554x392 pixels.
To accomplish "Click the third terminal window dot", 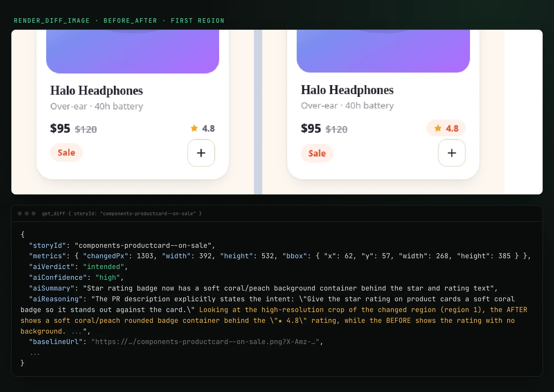I will (34, 213).
